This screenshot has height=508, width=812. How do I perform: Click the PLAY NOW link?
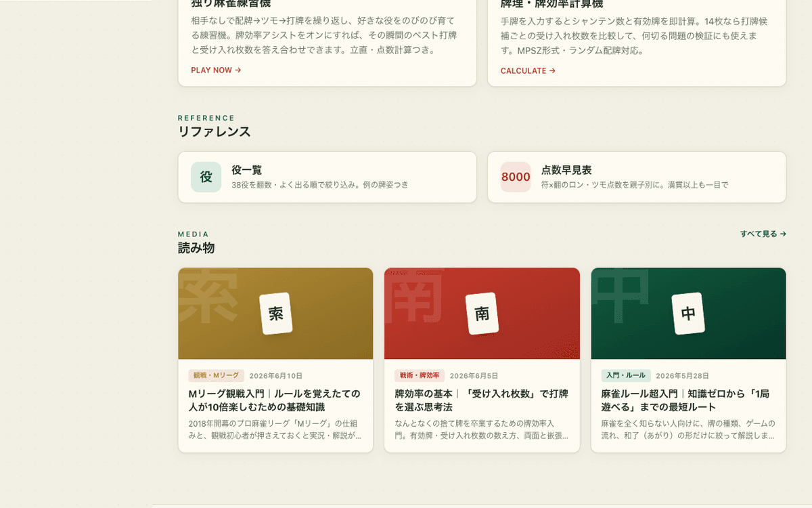[216, 70]
